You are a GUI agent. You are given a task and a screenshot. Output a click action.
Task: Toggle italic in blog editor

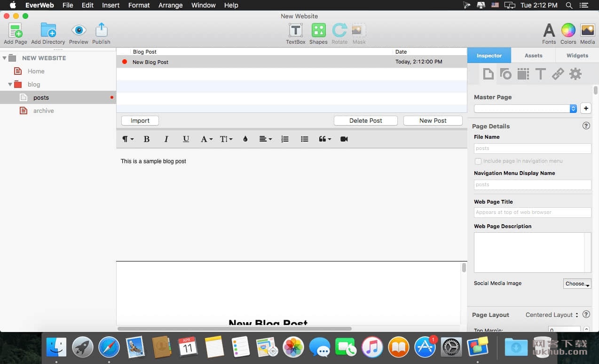166,139
